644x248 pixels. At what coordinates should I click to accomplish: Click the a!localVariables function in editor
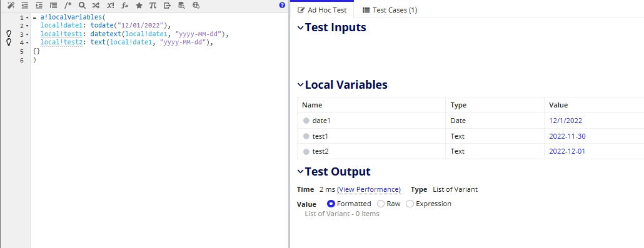(x=71, y=17)
